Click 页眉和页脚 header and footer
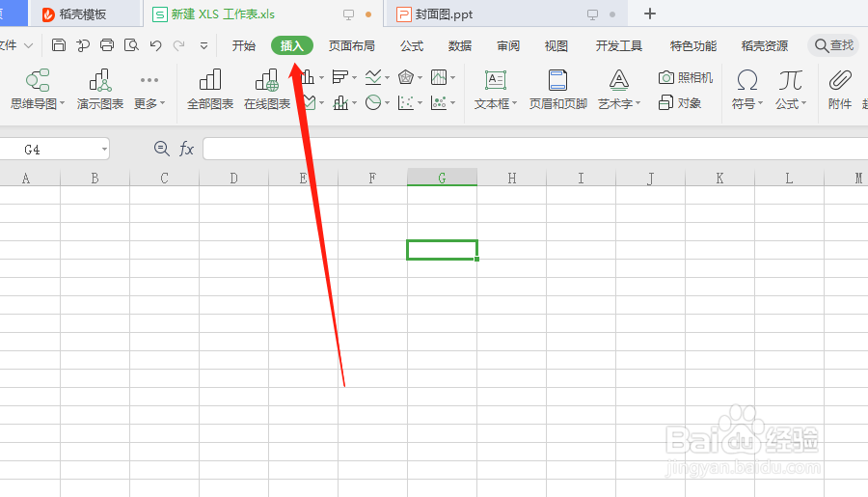Screen dimensions: 868x497 pos(558,89)
